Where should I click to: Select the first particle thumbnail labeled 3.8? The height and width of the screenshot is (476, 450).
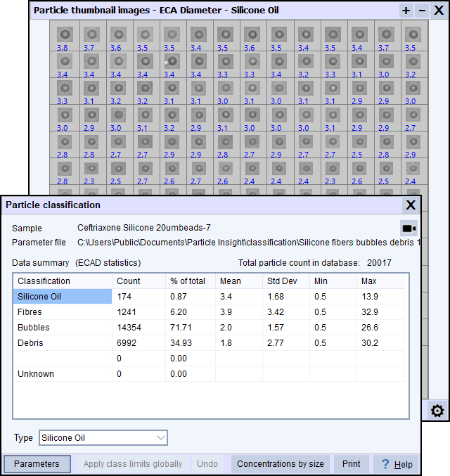pos(65,36)
